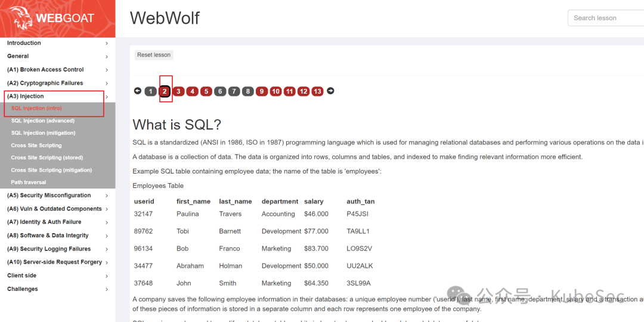The image size is (644, 322).
Task: Open SQL Injection (mitigation) lesson
Action: point(43,133)
